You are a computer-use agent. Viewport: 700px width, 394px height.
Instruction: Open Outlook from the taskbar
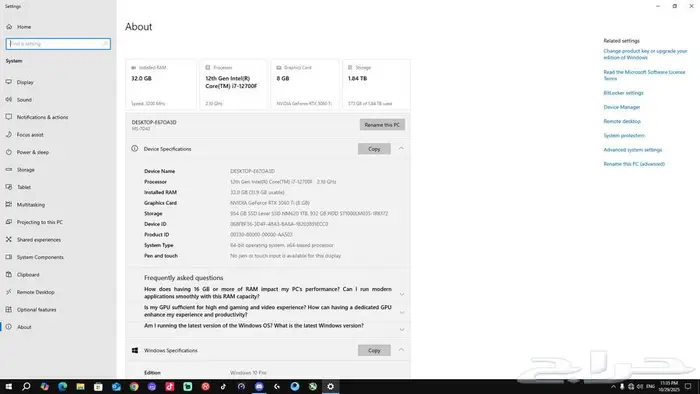click(x=116, y=386)
